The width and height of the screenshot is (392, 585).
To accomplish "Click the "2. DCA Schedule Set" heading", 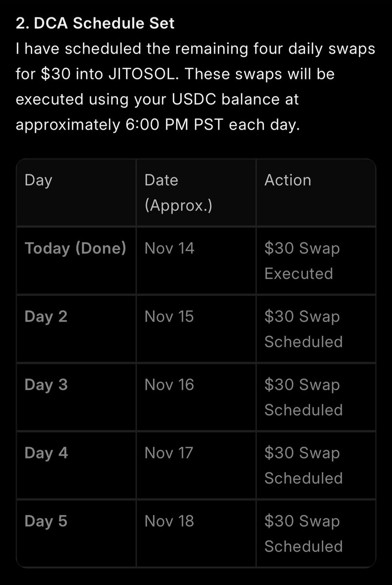I will coord(95,23).
